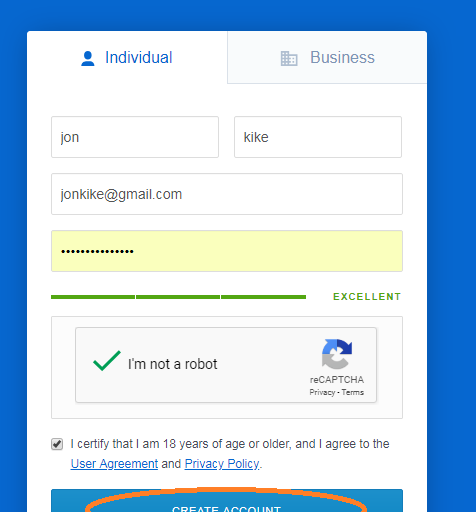The width and height of the screenshot is (476, 512).
Task: Click the age certification text
Action: pyautogui.click(x=230, y=444)
